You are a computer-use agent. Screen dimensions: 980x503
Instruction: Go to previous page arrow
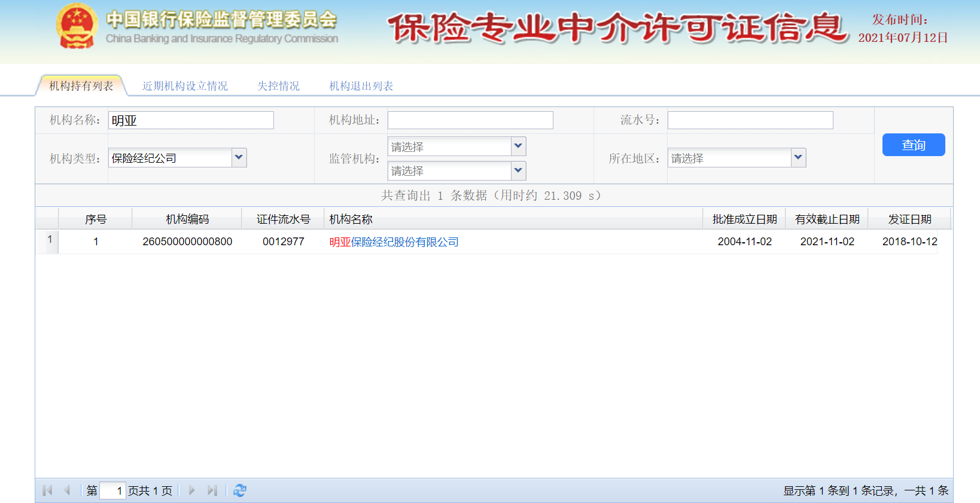click(67, 490)
